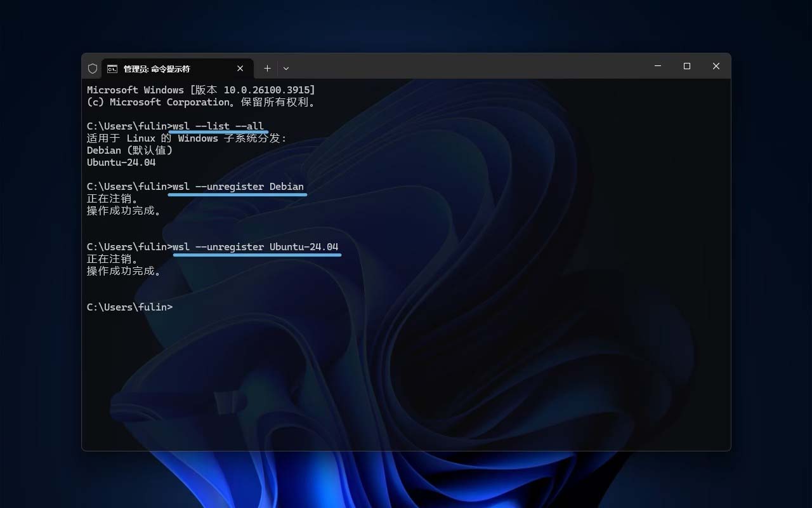The image size is (812, 508).
Task: Click the last empty "C:\Users\fulin>" prompt
Action: tap(129, 307)
